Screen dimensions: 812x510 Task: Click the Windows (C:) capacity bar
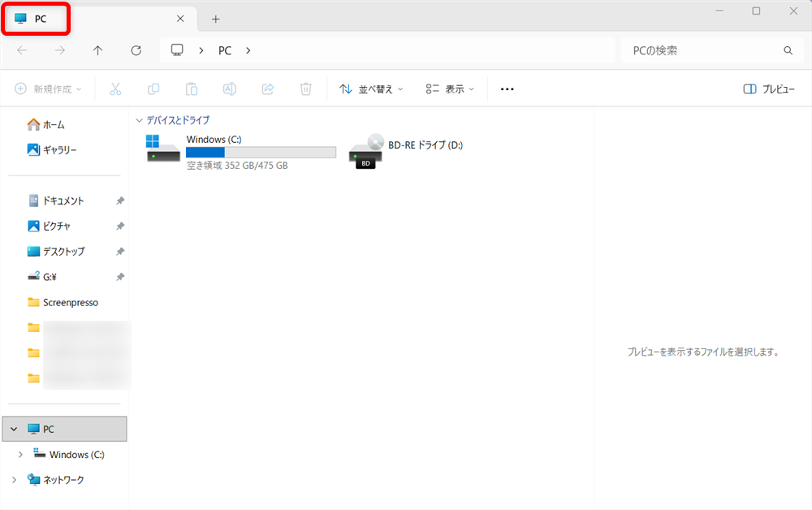pos(260,152)
